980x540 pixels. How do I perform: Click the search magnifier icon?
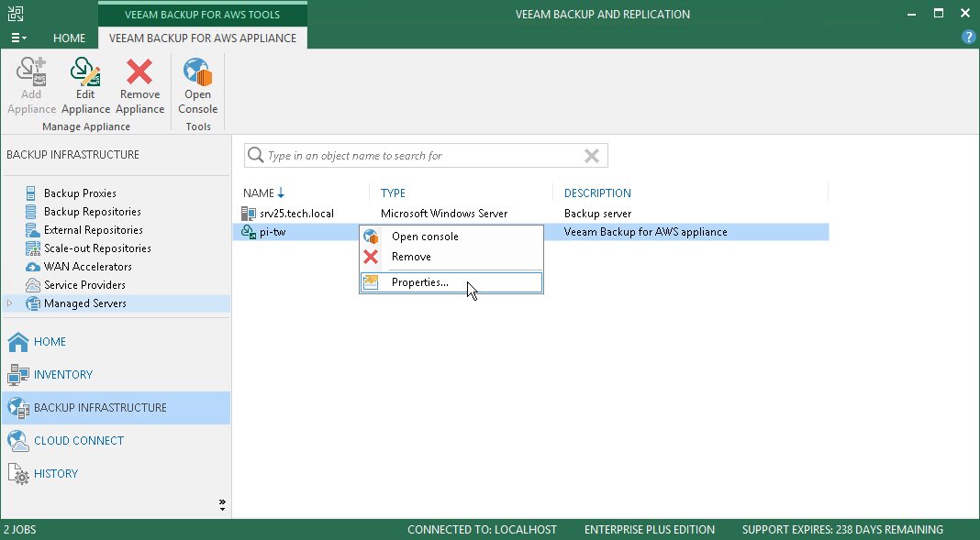(x=256, y=155)
